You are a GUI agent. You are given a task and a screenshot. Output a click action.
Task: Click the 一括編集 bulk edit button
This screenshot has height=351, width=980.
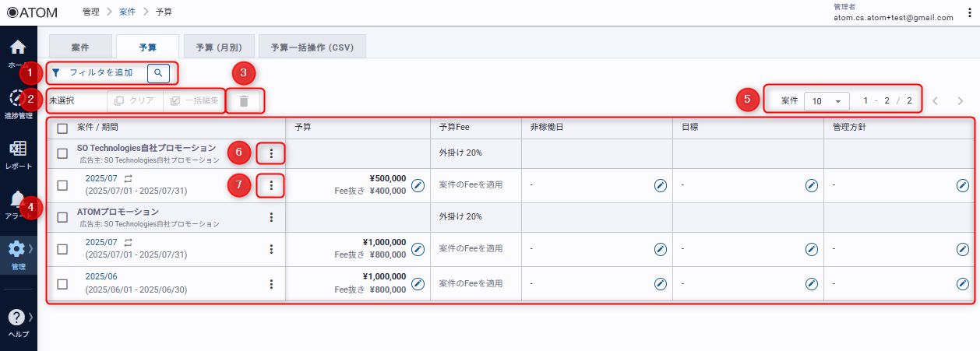pos(195,101)
